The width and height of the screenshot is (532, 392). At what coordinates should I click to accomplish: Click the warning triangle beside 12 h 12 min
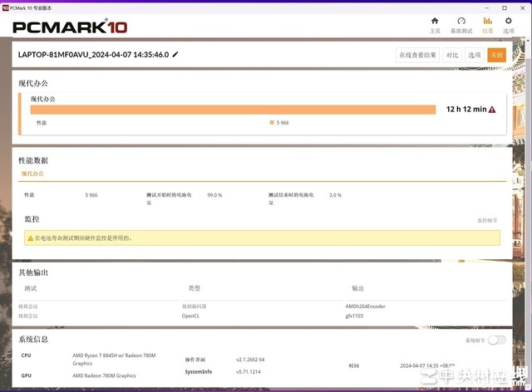(492, 110)
